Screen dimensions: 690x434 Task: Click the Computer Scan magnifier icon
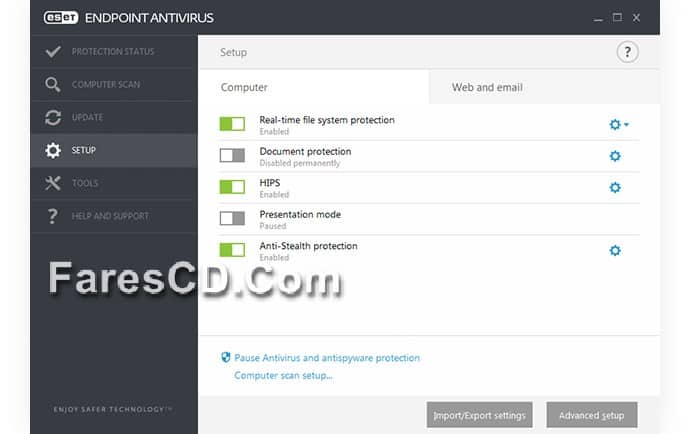53,84
